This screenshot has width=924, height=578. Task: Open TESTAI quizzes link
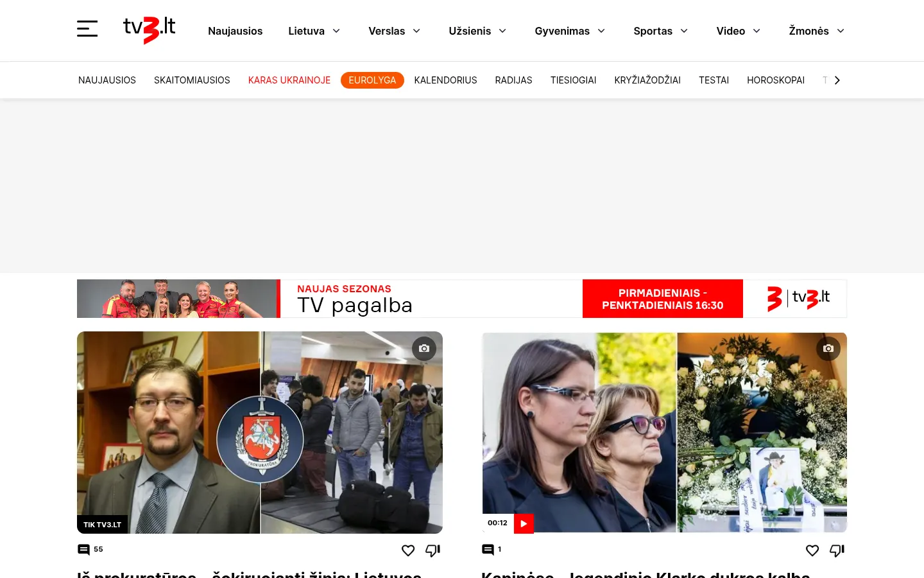tap(714, 80)
